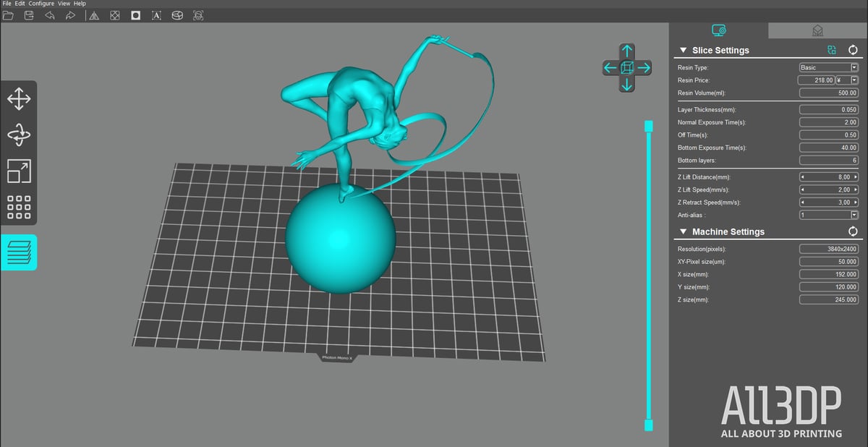Select the Rotate tool in left sidebar
868x447 pixels.
19,135
